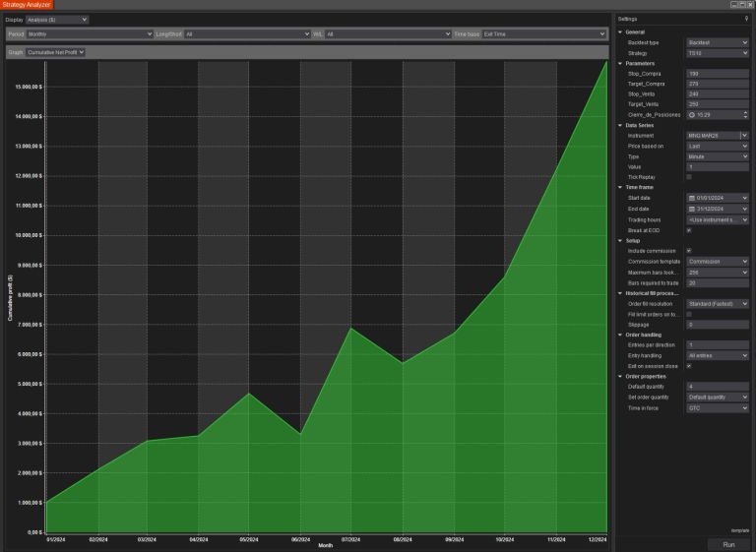The height and width of the screenshot is (552, 756).
Task: Click the Run button
Action: pos(728,544)
